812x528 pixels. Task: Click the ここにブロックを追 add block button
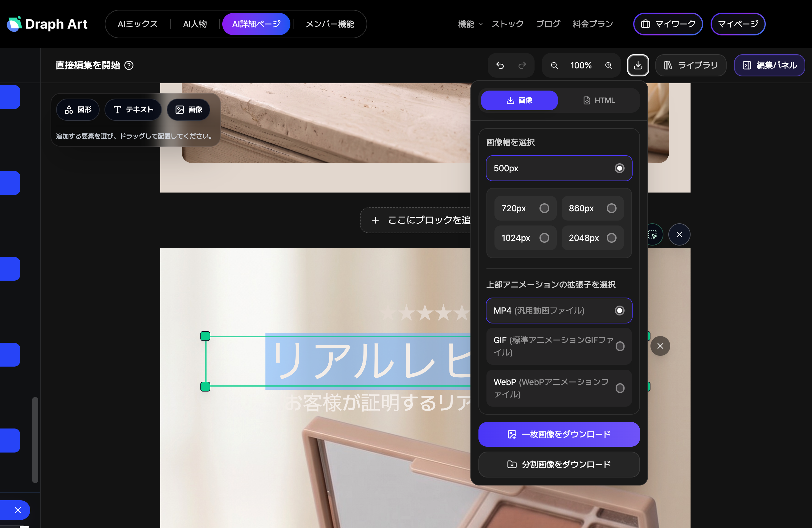tap(416, 220)
